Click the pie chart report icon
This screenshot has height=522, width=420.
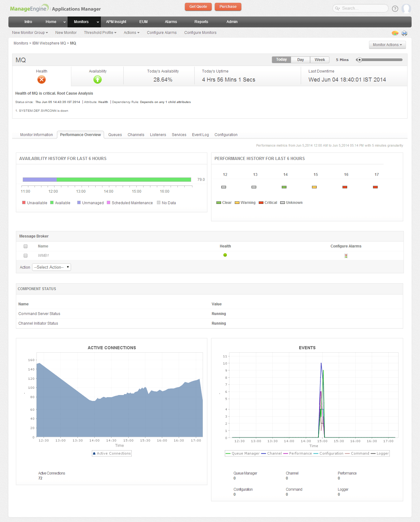395,33
